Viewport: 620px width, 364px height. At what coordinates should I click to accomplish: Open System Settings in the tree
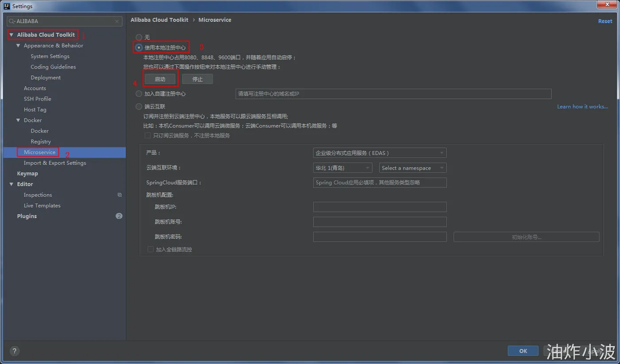tap(50, 56)
